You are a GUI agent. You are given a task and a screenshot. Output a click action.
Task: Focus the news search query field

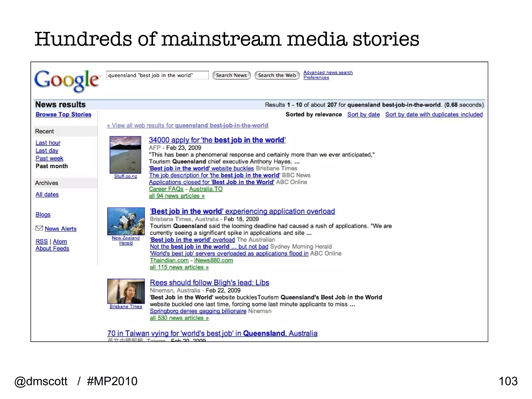click(x=157, y=75)
